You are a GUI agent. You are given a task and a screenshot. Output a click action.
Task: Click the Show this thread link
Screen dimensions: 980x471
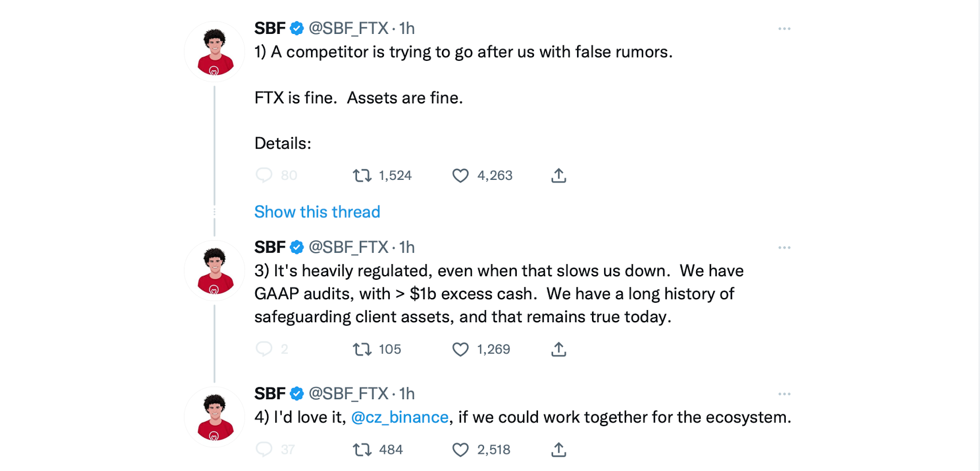317,212
